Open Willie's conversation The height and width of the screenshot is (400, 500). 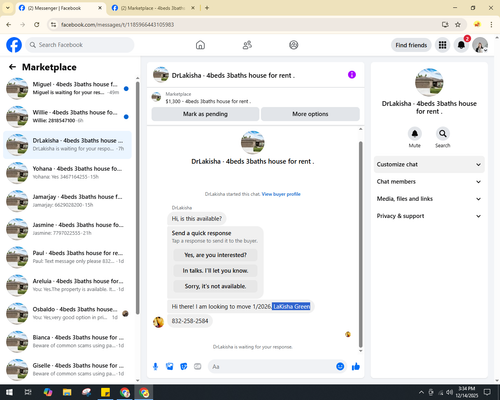(68, 117)
